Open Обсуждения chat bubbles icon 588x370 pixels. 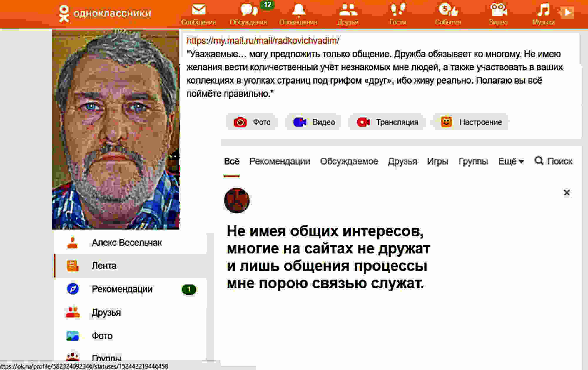click(249, 10)
